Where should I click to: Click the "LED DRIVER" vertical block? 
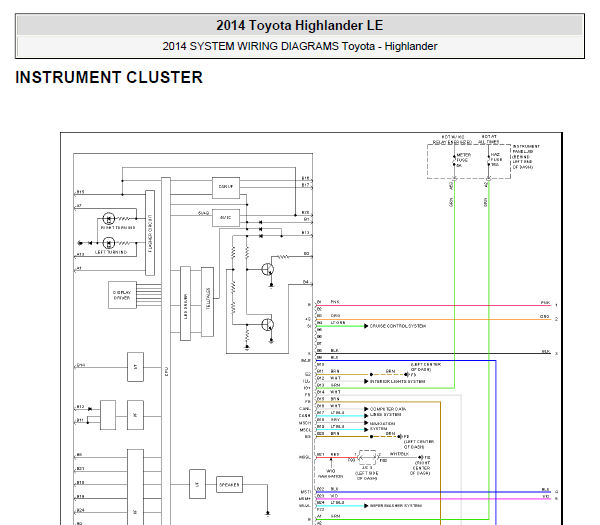186,303
